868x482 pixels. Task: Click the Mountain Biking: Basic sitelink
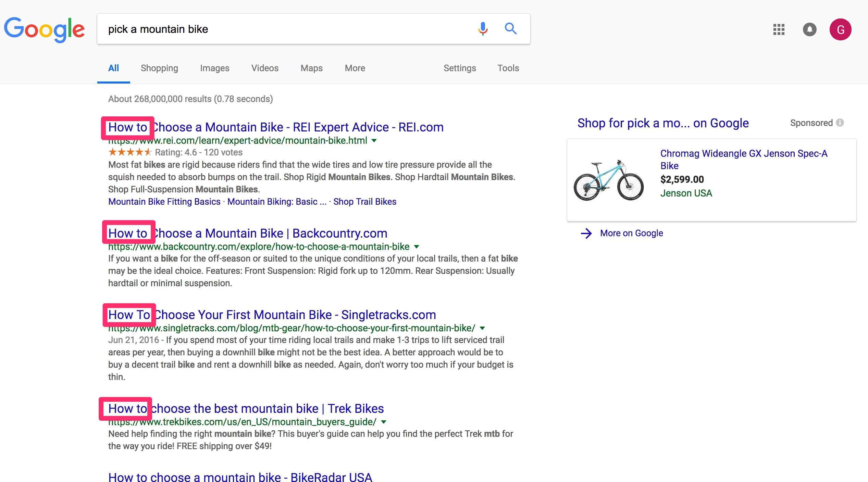[x=277, y=202]
